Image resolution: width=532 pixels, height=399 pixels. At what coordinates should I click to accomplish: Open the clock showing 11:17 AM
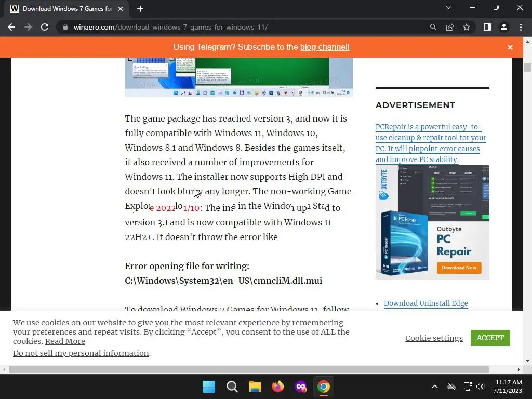point(508,387)
